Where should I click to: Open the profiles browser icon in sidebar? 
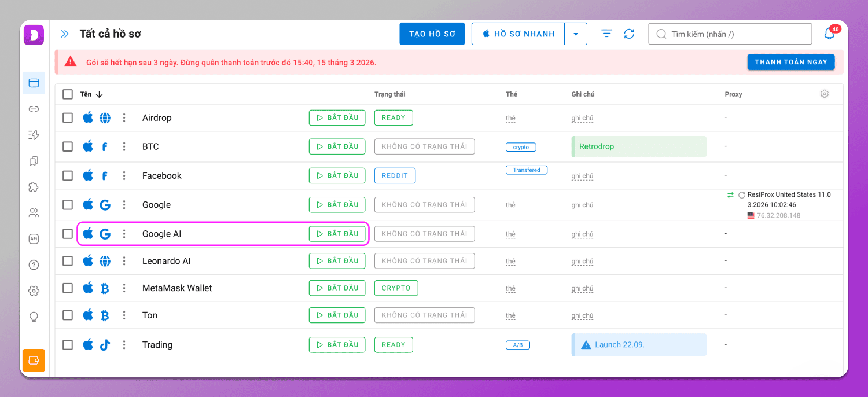click(x=34, y=83)
